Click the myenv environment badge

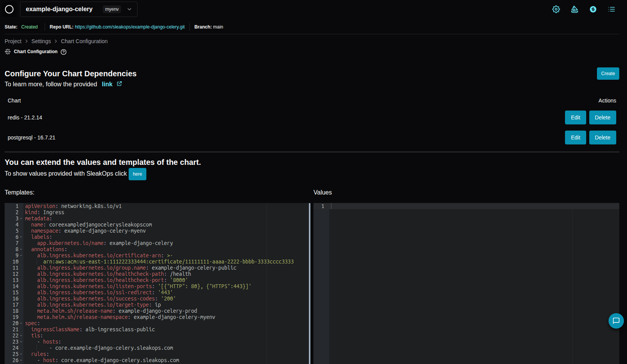112,9
